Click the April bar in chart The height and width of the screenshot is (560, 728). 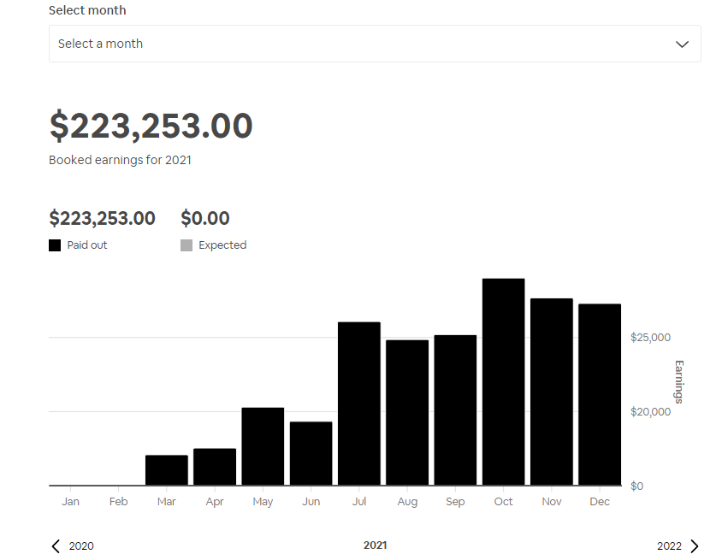(215, 467)
